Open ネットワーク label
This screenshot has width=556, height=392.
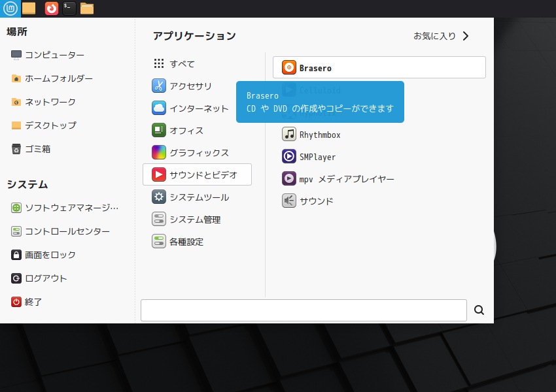click(50, 102)
